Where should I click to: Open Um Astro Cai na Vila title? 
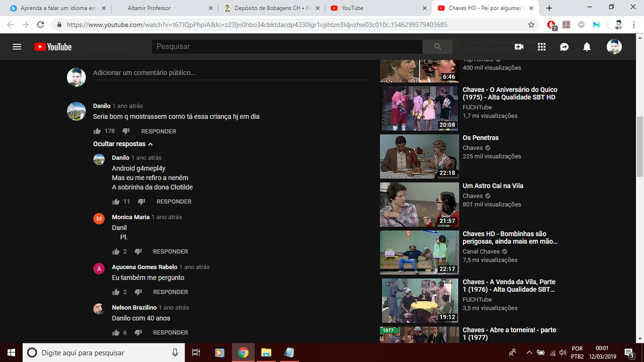[493, 186]
